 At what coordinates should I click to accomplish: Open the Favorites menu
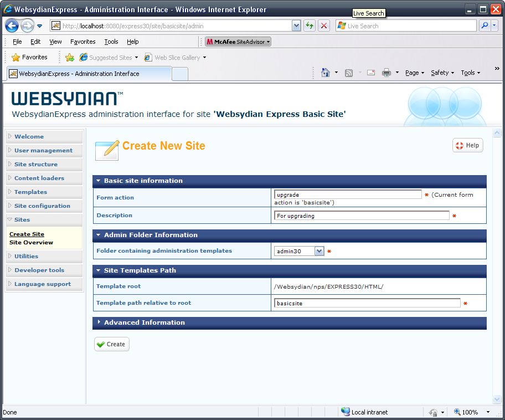click(x=83, y=42)
